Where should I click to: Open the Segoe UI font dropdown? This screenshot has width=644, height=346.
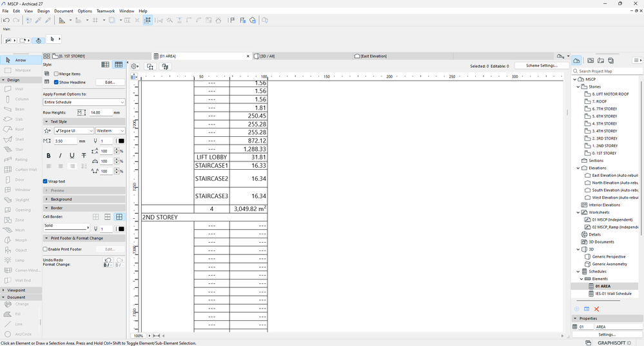tap(74, 130)
